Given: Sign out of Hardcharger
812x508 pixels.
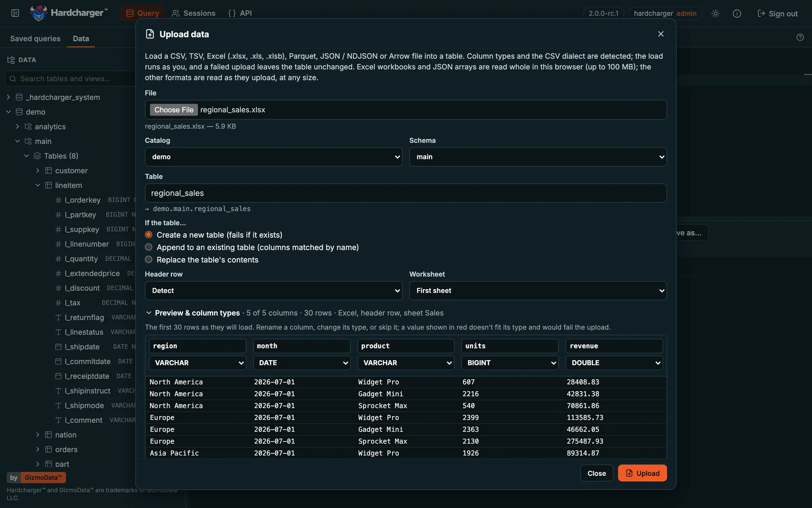Looking at the screenshot, I should tap(777, 14).
